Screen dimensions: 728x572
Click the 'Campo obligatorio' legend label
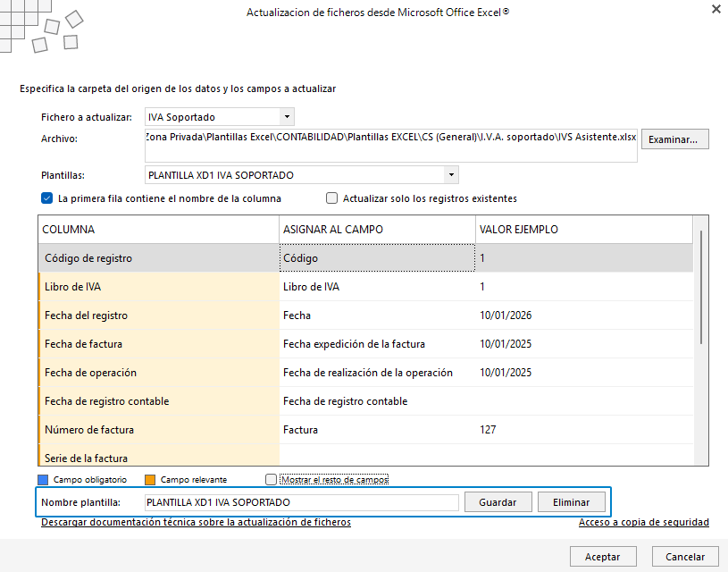(90, 480)
